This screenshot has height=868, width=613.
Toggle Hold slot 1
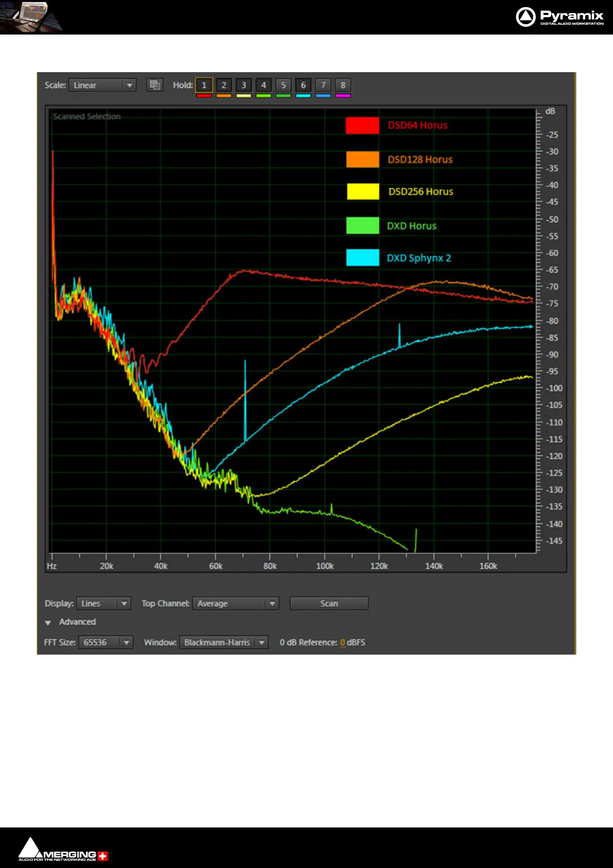click(204, 85)
